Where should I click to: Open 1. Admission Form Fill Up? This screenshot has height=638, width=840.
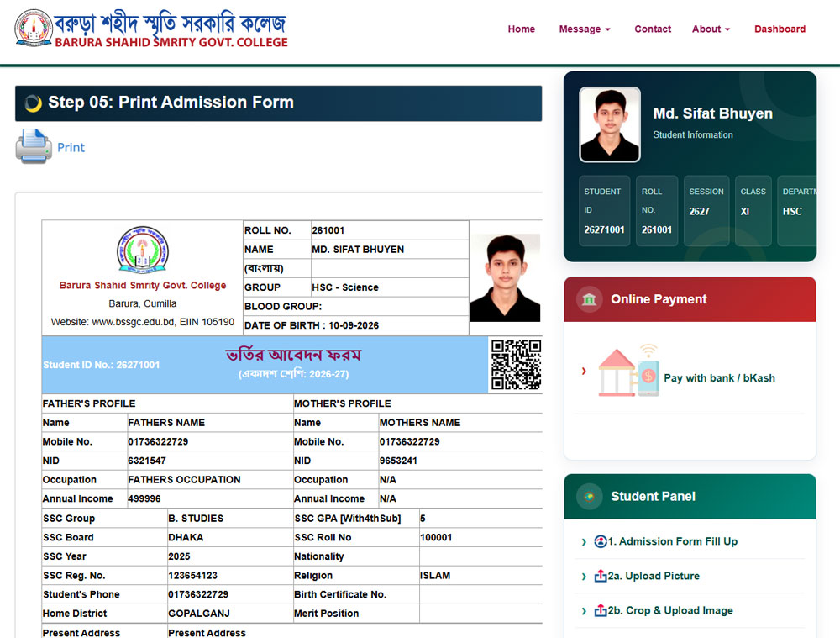pyautogui.click(x=672, y=541)
